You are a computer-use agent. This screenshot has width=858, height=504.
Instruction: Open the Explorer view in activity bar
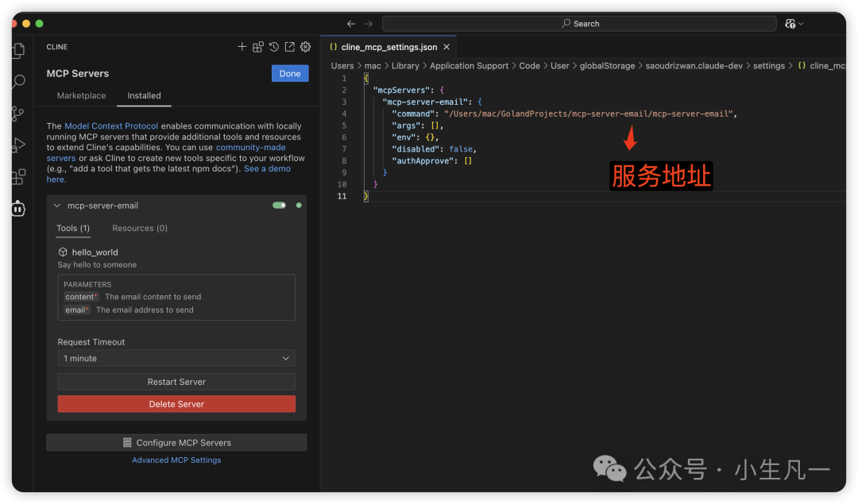[18, 50]
